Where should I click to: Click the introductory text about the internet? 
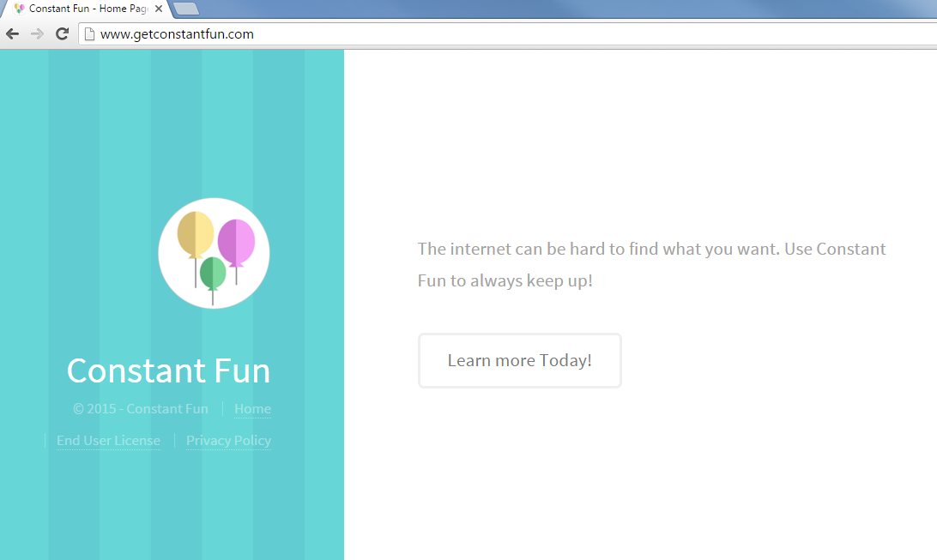pyautogui.click(x=650, y=264)
